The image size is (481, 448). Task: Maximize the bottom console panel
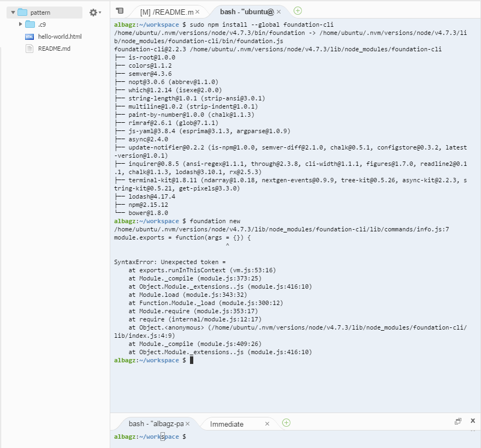[458, 421]
